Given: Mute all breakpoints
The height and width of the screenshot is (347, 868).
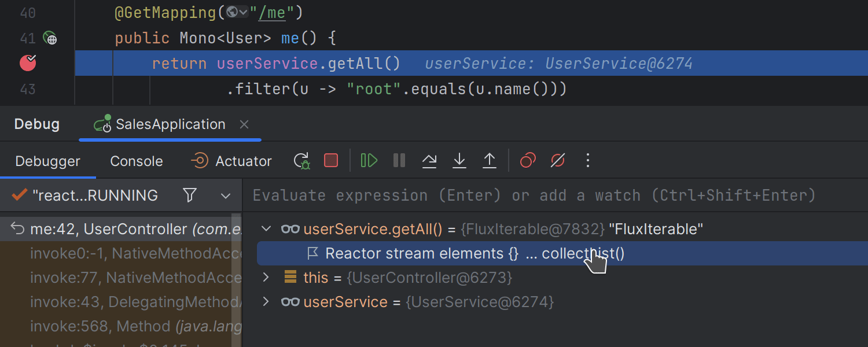Looking at the screenshot, I should click(557, 160).
